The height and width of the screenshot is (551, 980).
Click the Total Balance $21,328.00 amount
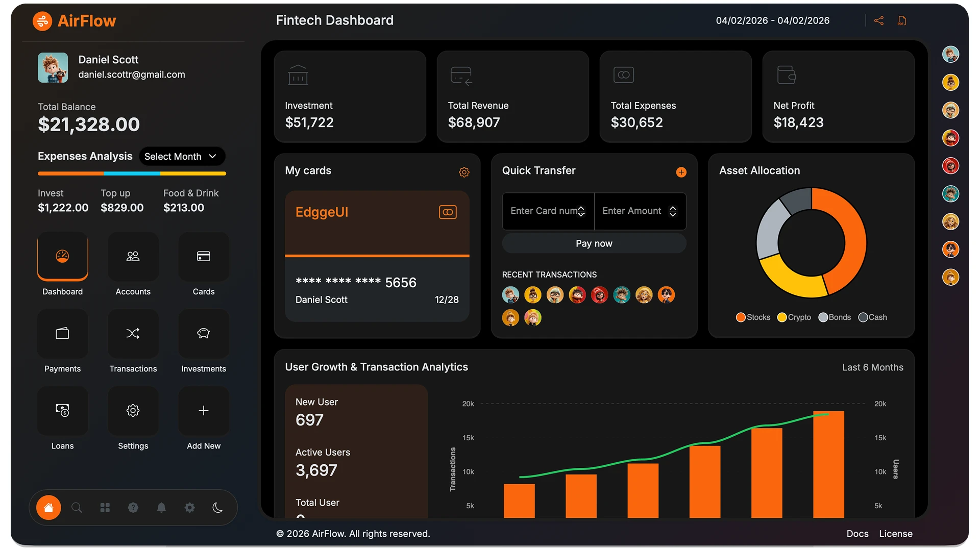tap(89, 124)
